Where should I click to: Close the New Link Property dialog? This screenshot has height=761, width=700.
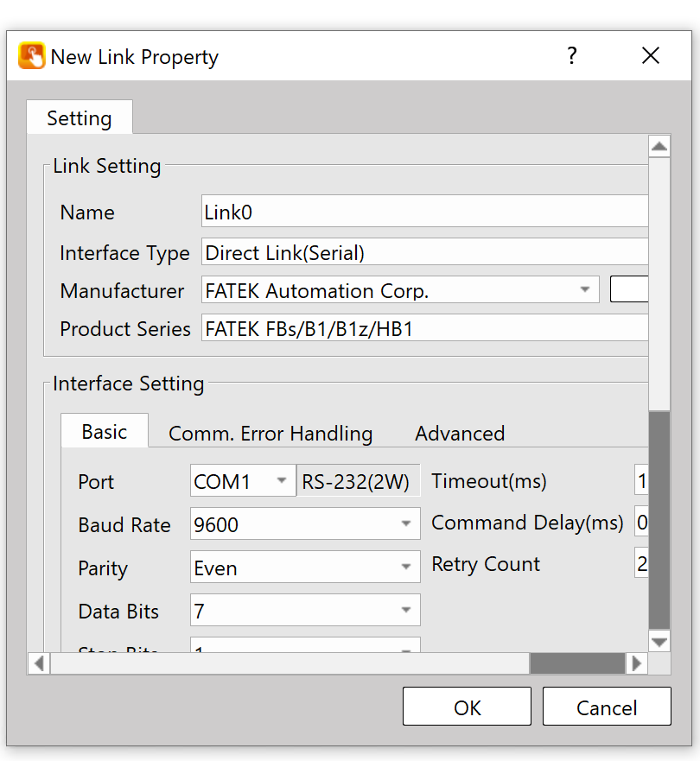point(651,56)
